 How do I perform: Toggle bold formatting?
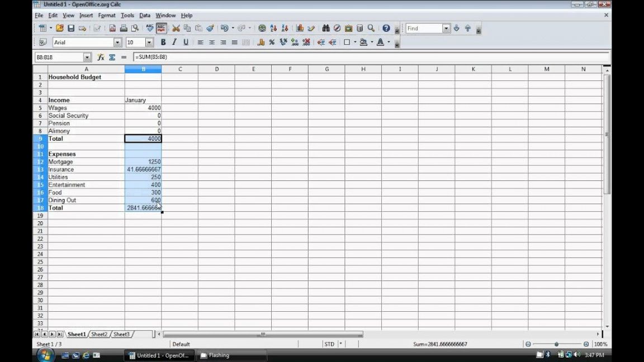[163, 42]
